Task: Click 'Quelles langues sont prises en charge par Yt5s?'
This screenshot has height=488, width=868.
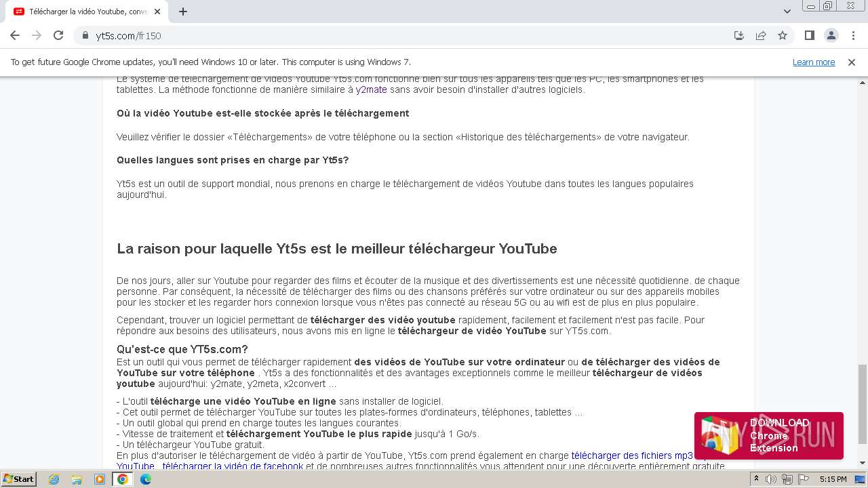Action: coord(233,160)
